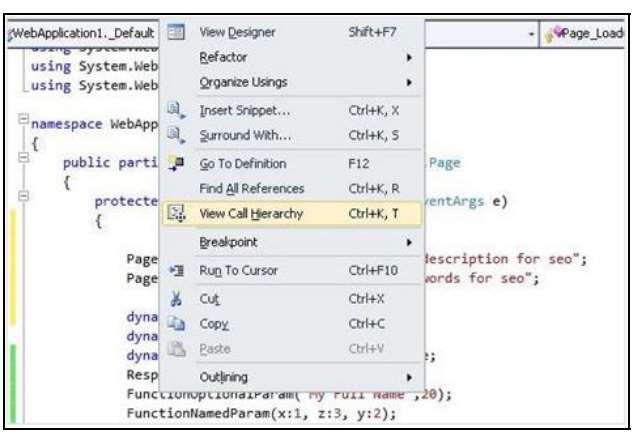Choose Surround With from the context menu
The width and height of the screenshot is (636, 445).
pos(245,134)
